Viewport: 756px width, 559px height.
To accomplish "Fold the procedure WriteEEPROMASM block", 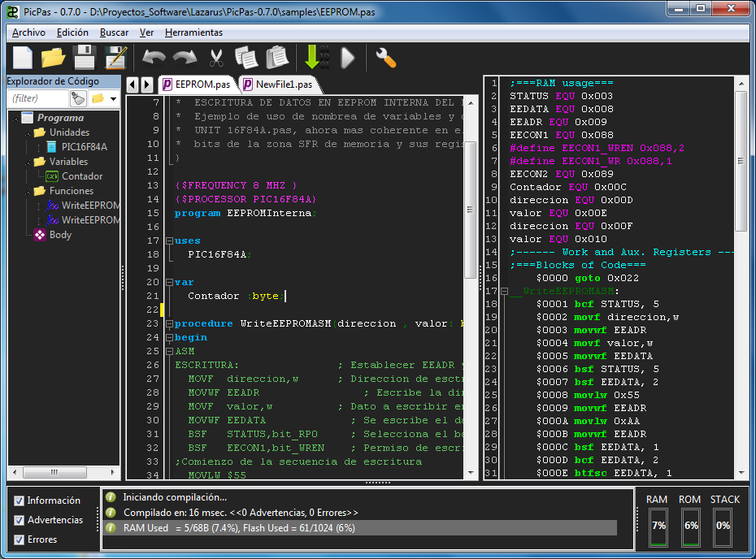I will tap(169, 323).
